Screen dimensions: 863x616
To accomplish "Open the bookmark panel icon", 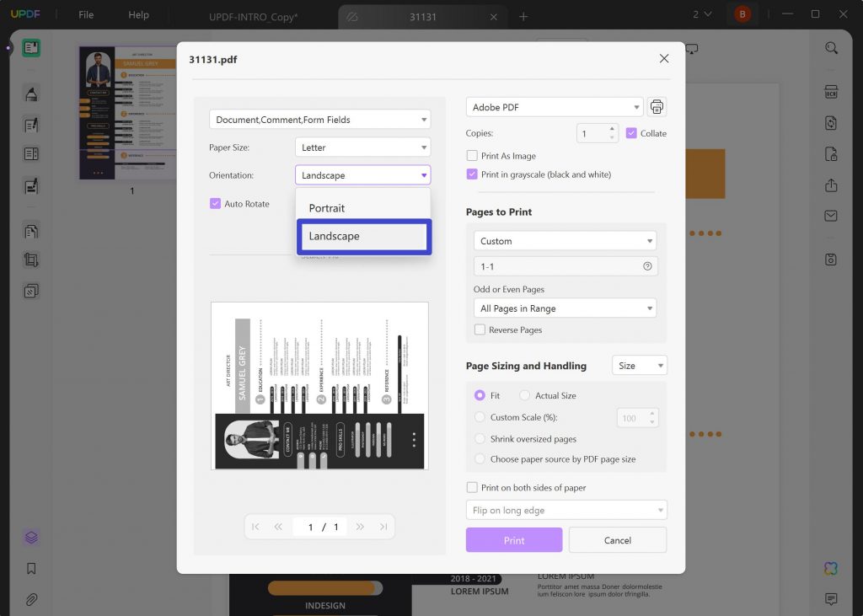I will coord(31,569).
